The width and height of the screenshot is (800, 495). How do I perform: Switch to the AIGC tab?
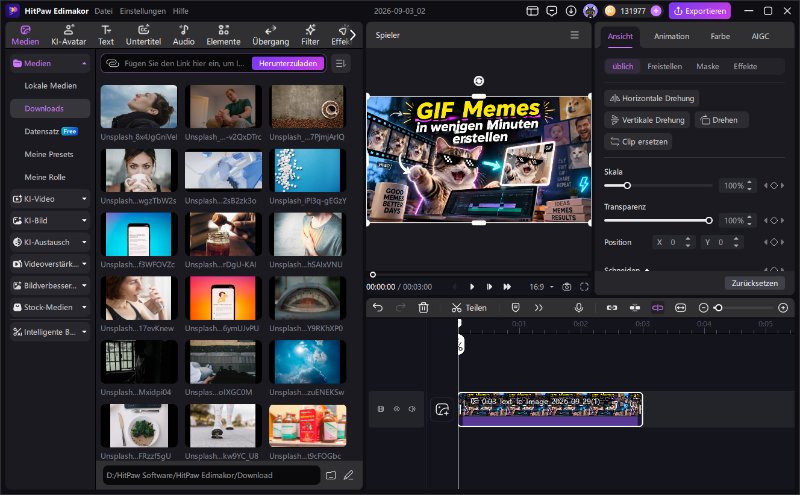point(760,36)
